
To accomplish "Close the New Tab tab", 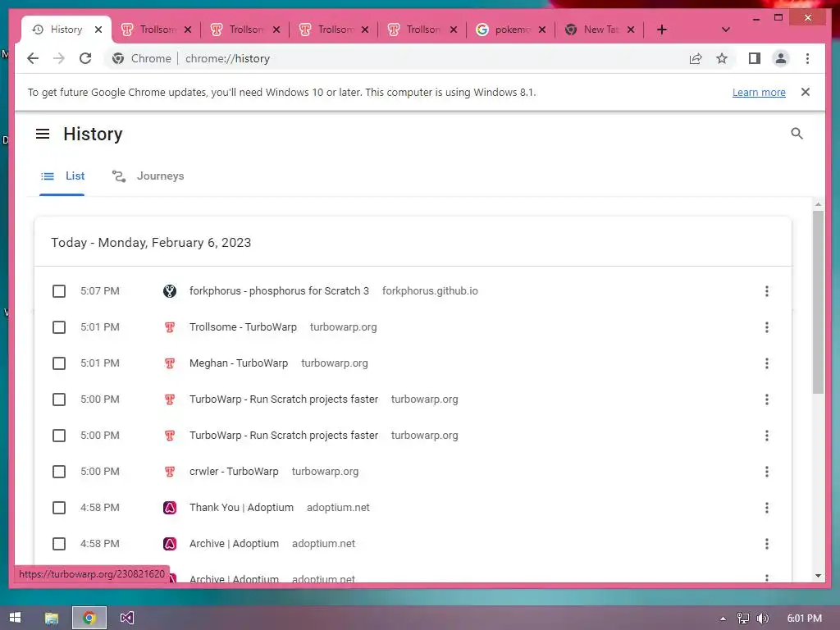I will [x=631, y=30].
